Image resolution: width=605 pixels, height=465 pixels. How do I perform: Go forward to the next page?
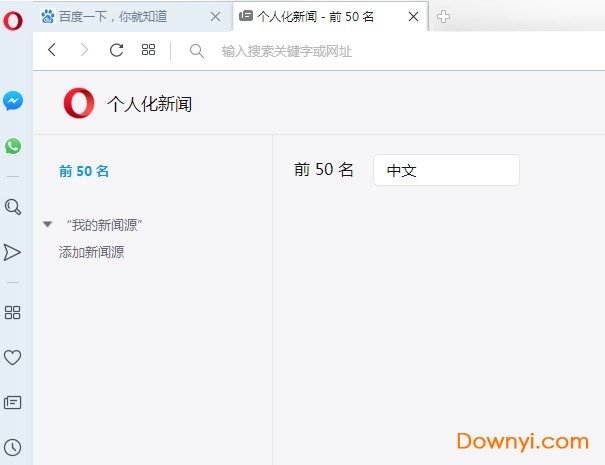point(84,50)
